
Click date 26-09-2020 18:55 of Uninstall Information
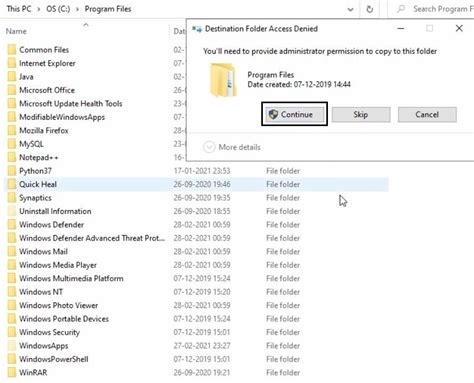coord(202,211)
